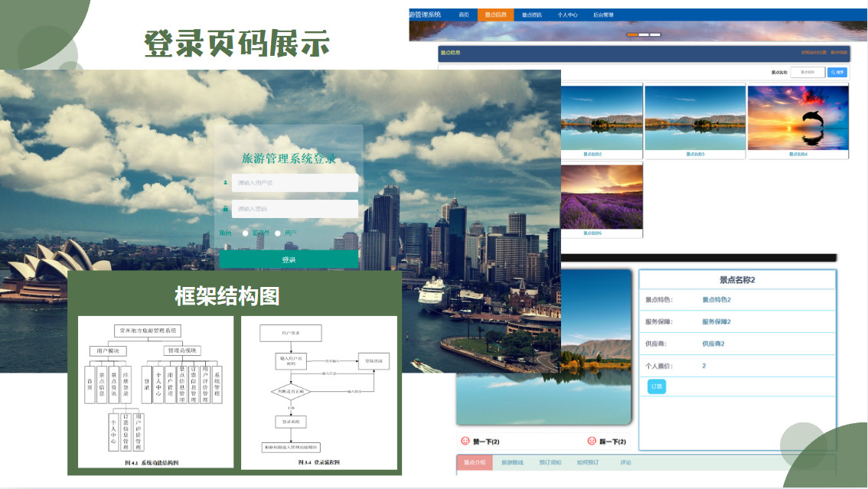Switch to the 预订须知 tab
Screen dimensions: 868x489
pos(550,462)
